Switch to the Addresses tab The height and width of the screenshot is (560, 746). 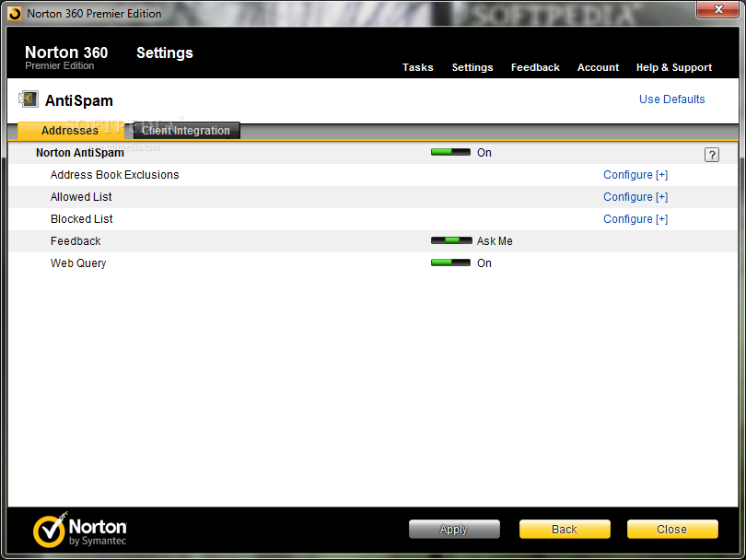70,131
